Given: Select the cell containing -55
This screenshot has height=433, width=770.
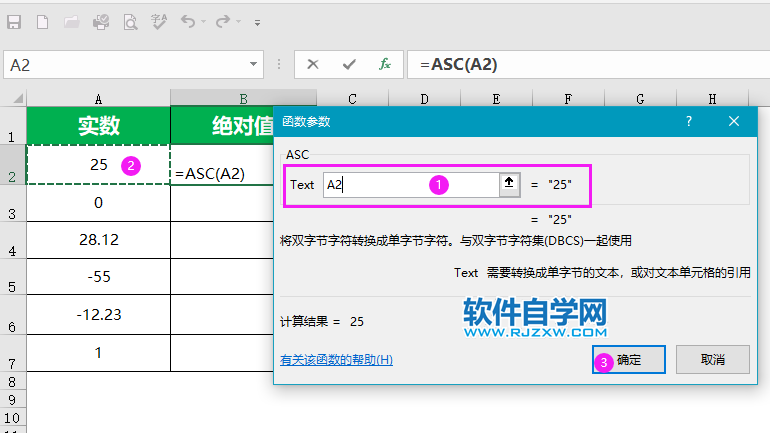Looking at the screenshot, I should coord(98,276).
